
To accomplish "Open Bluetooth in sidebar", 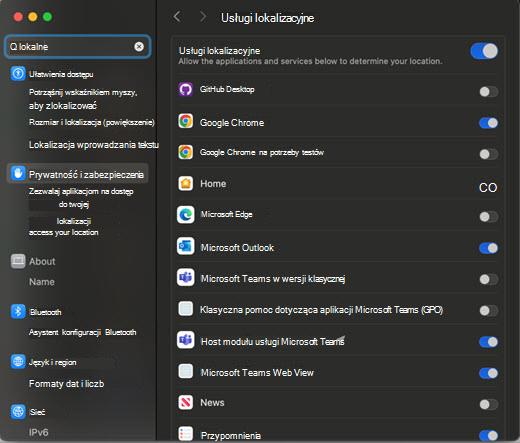I will pyautogui.click(x=46, y=312).
